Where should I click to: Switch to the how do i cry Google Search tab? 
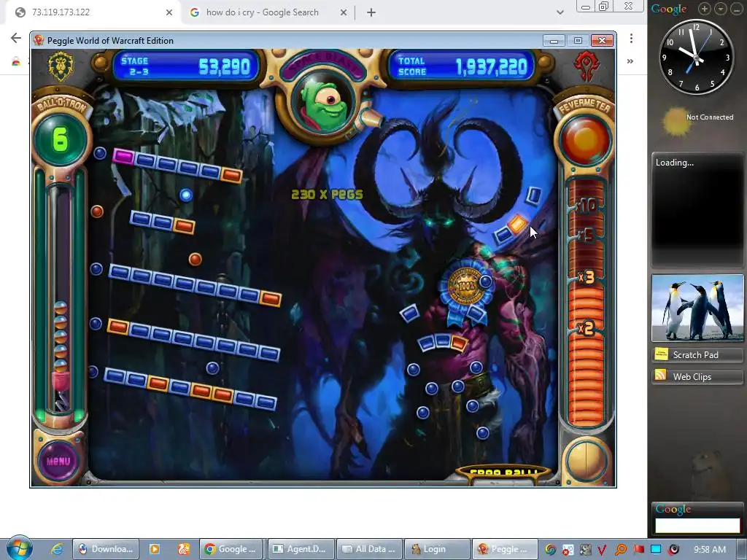point(268,12)
